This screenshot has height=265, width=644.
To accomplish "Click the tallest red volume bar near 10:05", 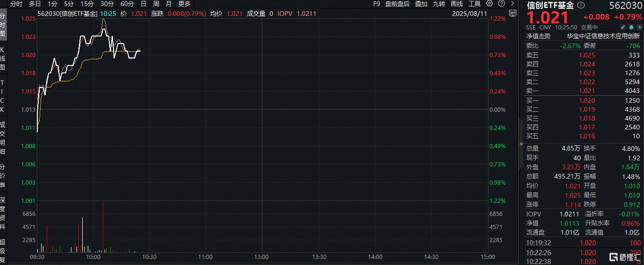I will point(103,227).
